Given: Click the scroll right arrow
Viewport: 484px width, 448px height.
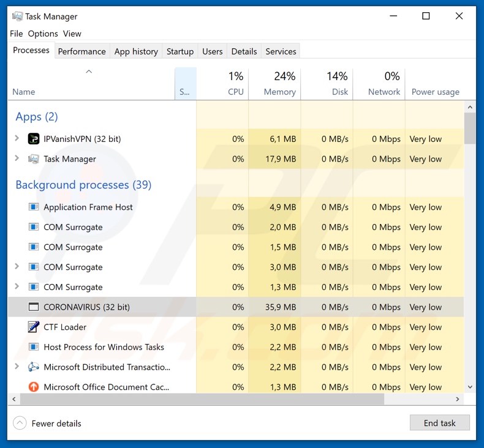Looking at the screenshot, I should [x=458, y=399].
